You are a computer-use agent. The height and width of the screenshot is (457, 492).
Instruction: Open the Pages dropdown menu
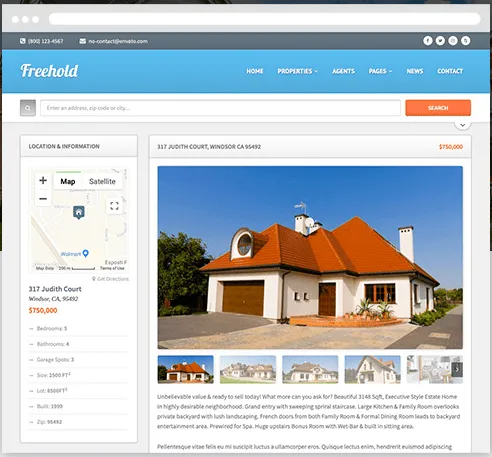coord(380,71)
